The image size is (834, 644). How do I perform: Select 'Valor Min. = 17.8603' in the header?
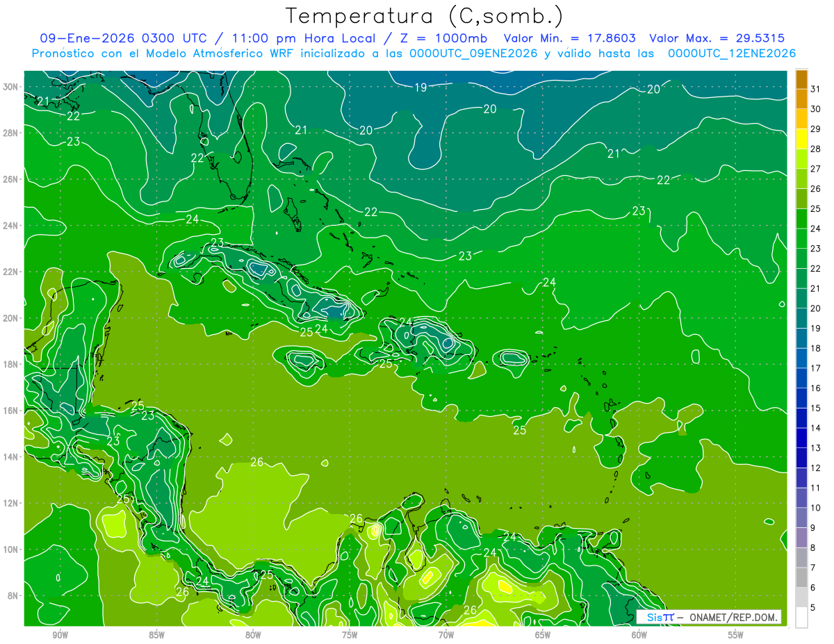coord(570,38)
